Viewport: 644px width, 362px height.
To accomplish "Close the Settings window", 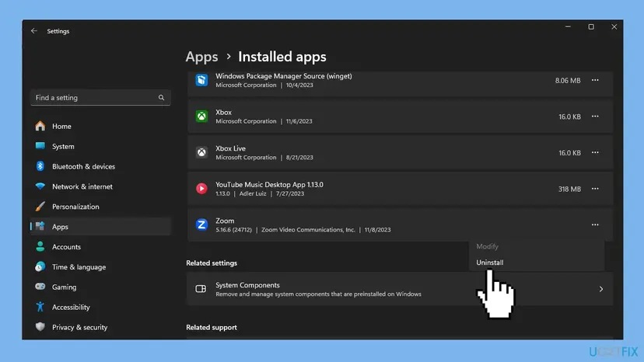I will [x=614, y=26].
